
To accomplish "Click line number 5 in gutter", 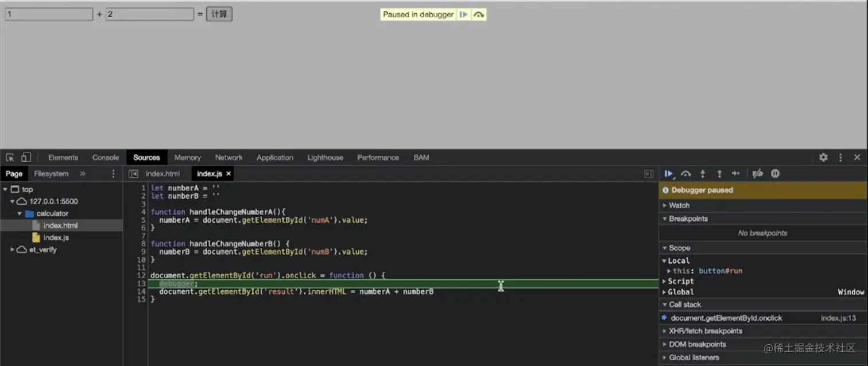I will pos(144,220).
